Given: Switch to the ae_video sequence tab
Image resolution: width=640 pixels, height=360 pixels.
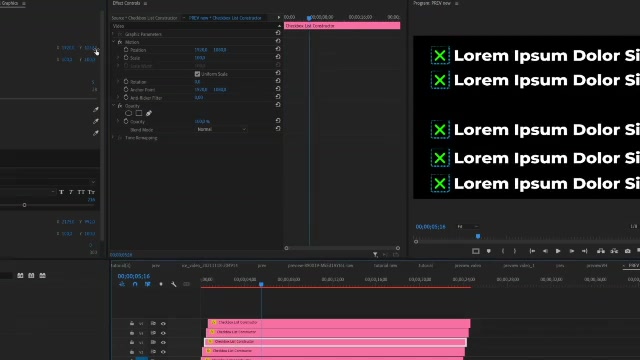Looking at the screenshot, I should click(209, 265).
